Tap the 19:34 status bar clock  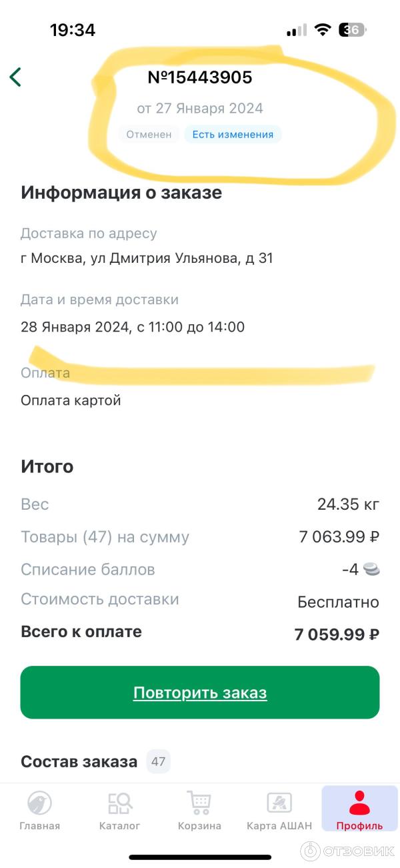point(73,30)
